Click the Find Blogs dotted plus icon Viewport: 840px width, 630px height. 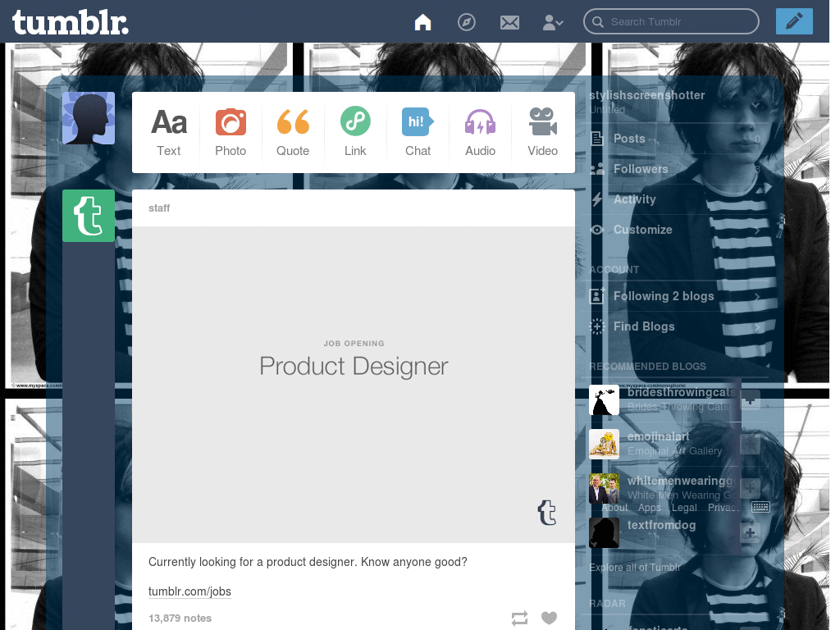click(597, 326)
